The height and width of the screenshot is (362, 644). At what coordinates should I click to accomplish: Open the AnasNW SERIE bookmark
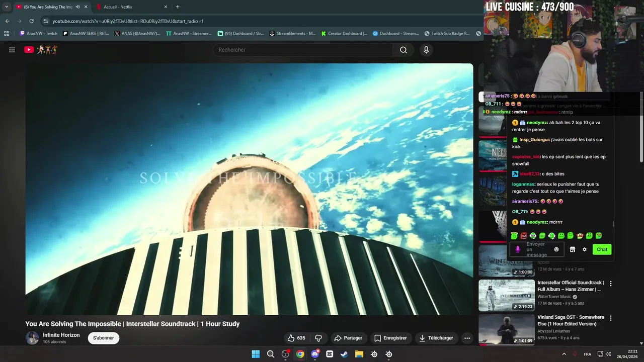[86, 34]
